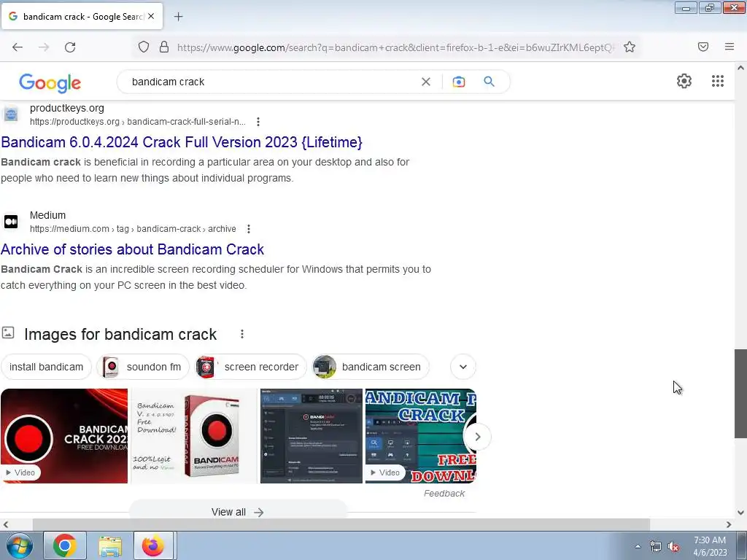Open the Images for bandicam crack heading
The image size is (747, 560).
point(120,334)
